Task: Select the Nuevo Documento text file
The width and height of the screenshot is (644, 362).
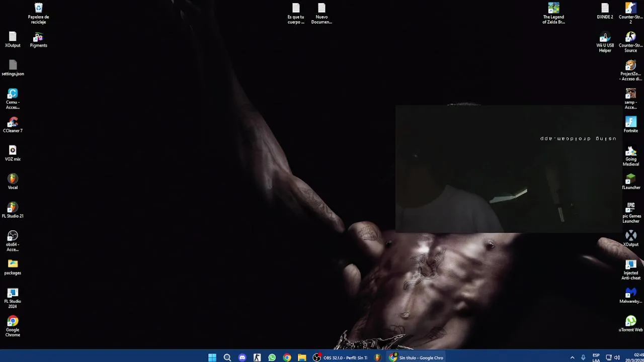Action: click(x=321, y=14)
